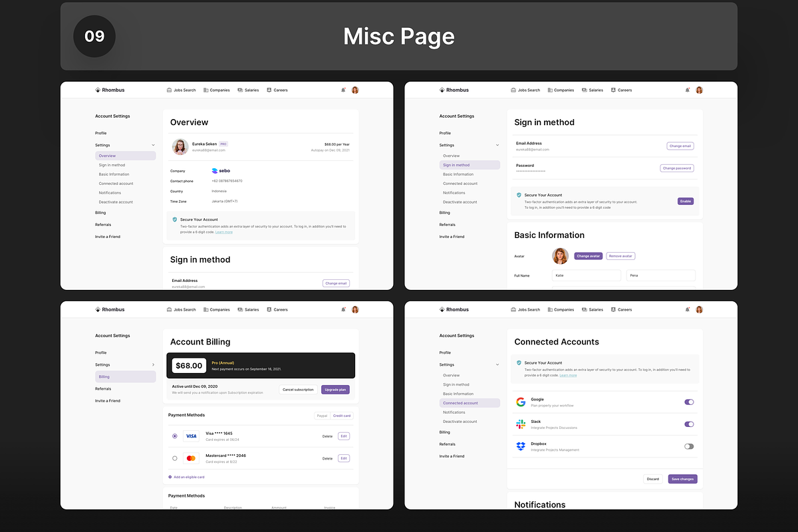Click the notification bell on the Connected Accounts screen

(688, 309)
